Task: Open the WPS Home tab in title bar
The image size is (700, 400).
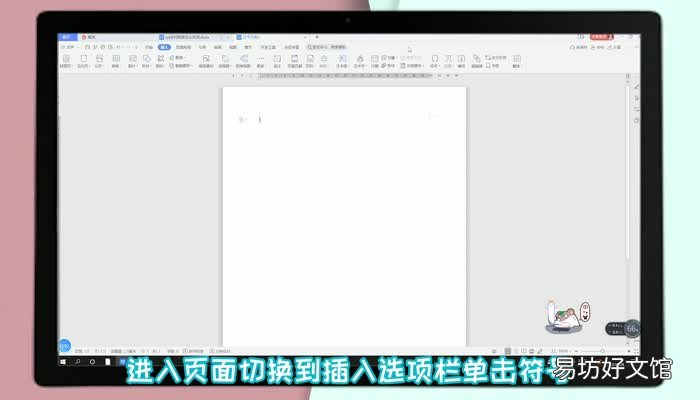Action: pyautogui.click(x=67, y=37)
